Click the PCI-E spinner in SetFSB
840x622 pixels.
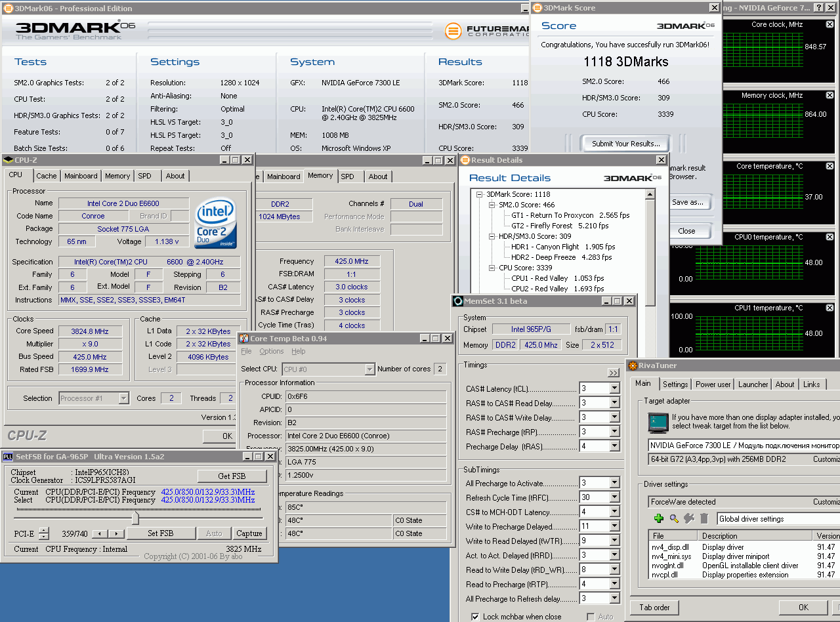pos(43,533)
